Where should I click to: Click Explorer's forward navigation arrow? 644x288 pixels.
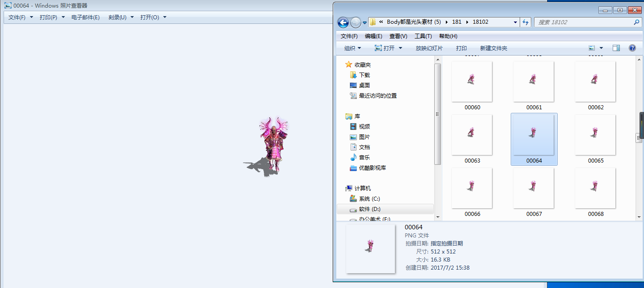coord(356,22)
